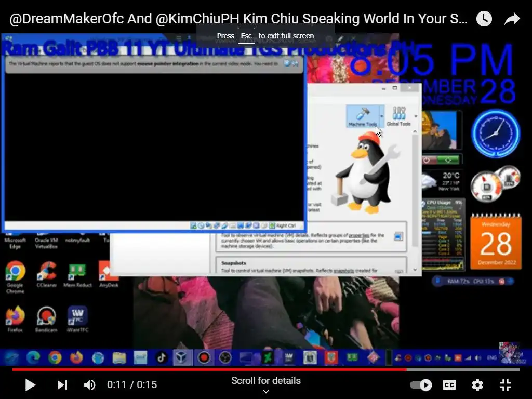Open Chrome from the recorded taskbar
532x399 pixels.
click(55, 357)
